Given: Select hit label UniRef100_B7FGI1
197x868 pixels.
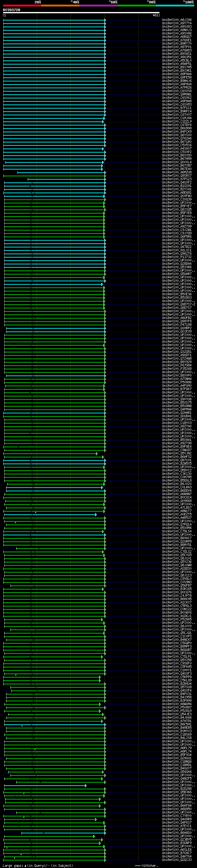Looking at the screenshot, I should pos(177,108).
